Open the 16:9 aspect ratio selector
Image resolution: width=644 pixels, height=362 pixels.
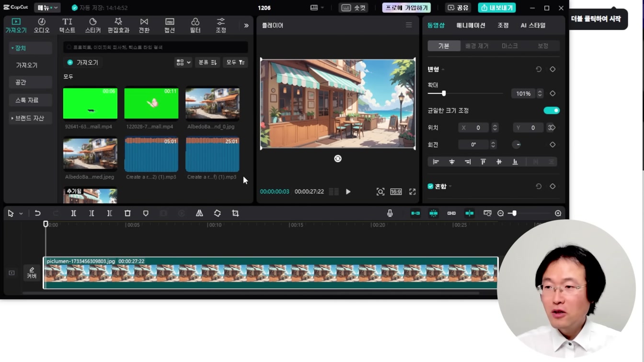[x=396, y=192]
